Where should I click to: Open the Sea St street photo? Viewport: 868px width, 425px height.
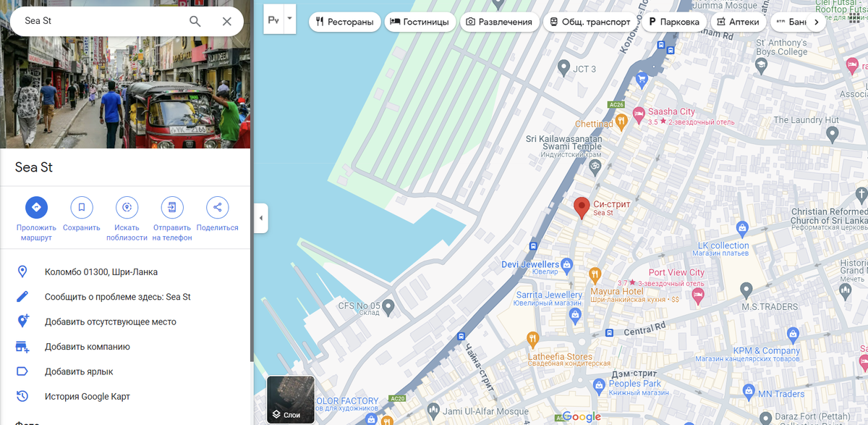click(x=125, y=74)
